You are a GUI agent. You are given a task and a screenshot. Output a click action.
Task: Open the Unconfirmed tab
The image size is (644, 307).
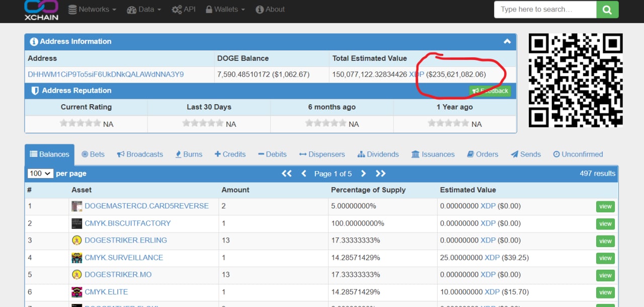(578, 155)
